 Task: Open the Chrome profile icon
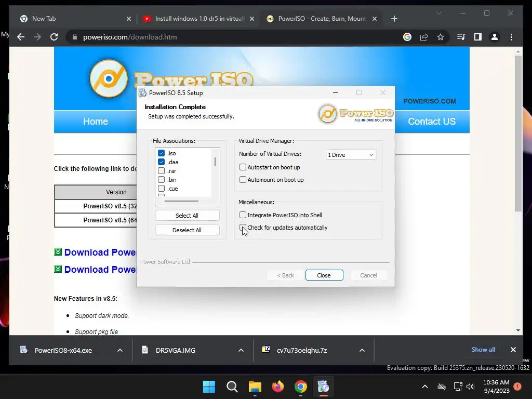(495, 37)
